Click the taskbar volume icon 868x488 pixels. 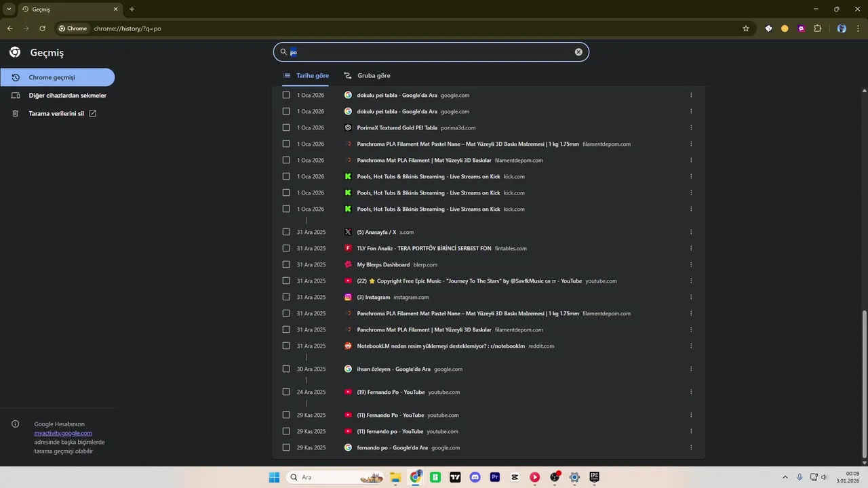click(825, 477)
